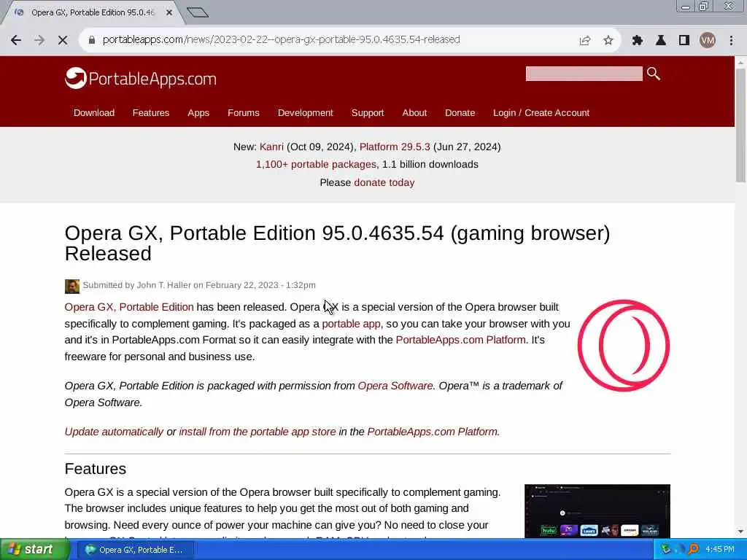Click the share page icon in address bar

tap(585, 41)
